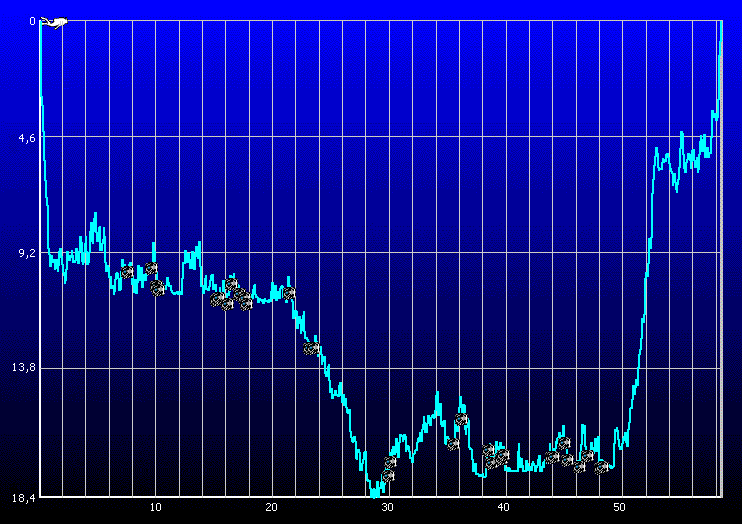Select the upper camera icon at minute 45
The height and width of the screenshot is (524, 742).
pyautogui.click(x=564, y=443)
